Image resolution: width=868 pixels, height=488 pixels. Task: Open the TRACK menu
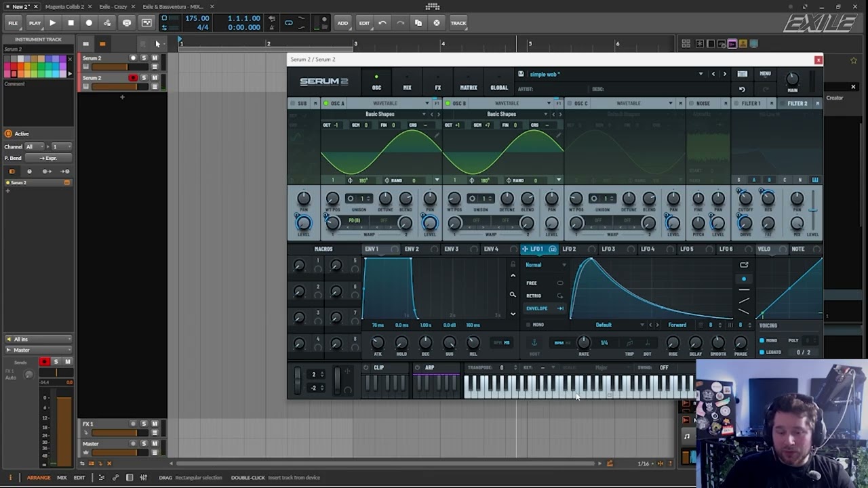pos(458,23)
